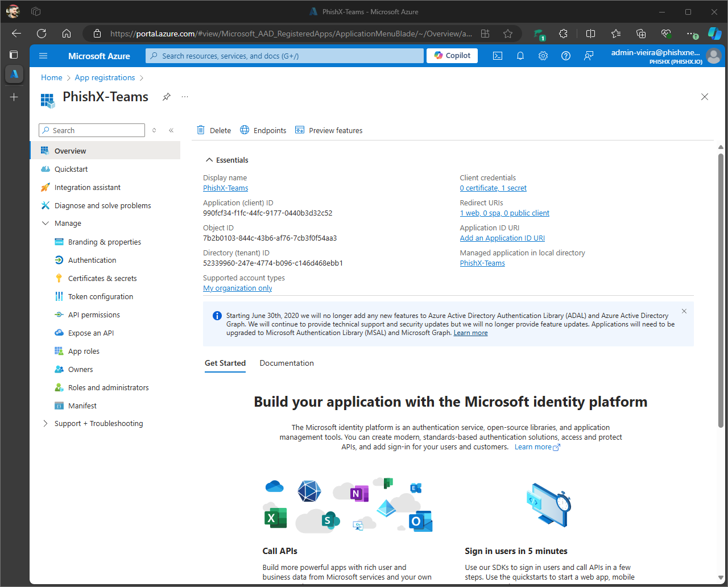Open browser Favorites list icon
The width and height of the screenshot is (728, 587).
616,34
